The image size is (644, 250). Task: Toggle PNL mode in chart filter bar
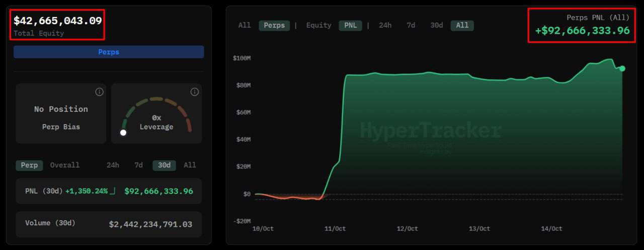[351, 25]
